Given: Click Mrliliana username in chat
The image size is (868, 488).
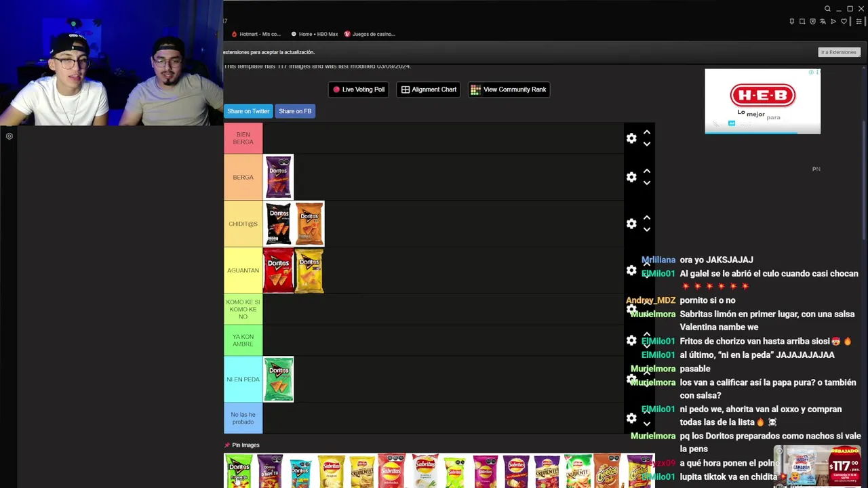Looking at the screenshot, I should pos(658,260).
